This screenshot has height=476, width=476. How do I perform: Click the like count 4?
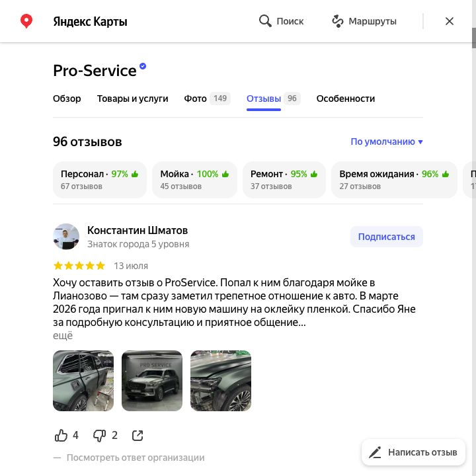point(75,435)
